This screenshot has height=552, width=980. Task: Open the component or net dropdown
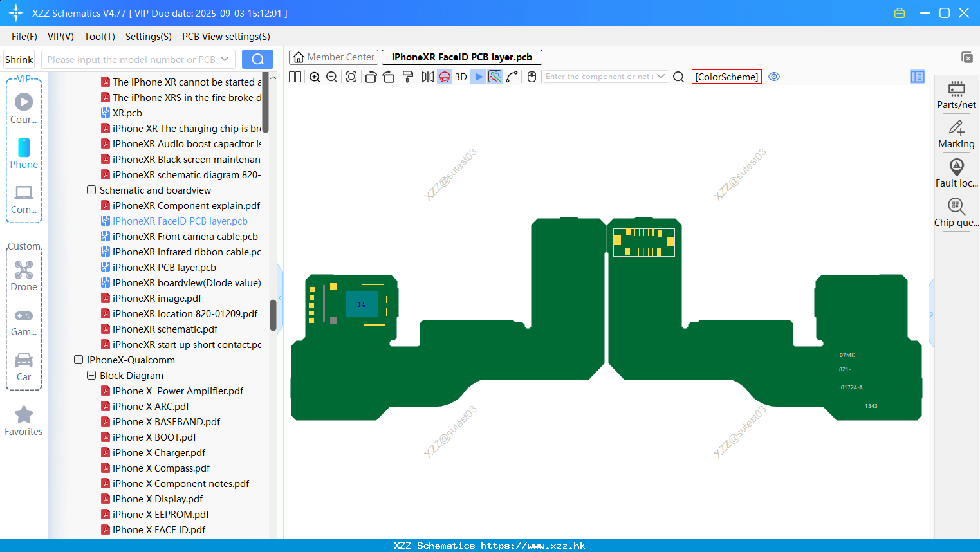pyautogui.click(x=661, y=77)
